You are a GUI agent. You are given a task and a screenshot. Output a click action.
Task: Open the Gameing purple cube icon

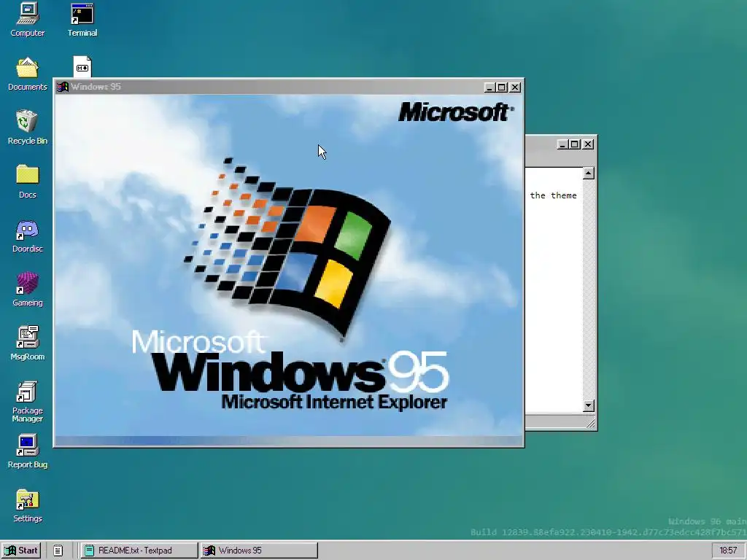pos(27,289)
